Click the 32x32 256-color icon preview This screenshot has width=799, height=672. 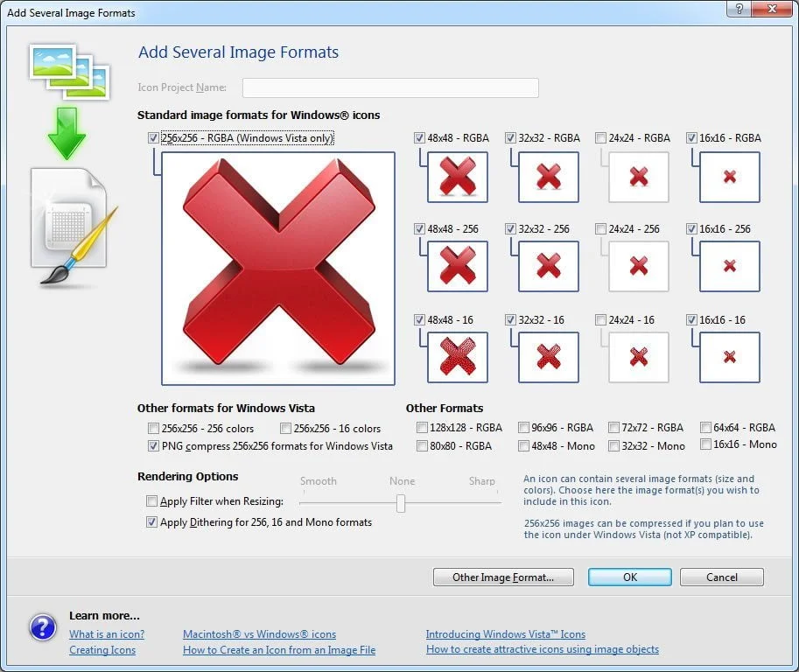coord(549,267)
